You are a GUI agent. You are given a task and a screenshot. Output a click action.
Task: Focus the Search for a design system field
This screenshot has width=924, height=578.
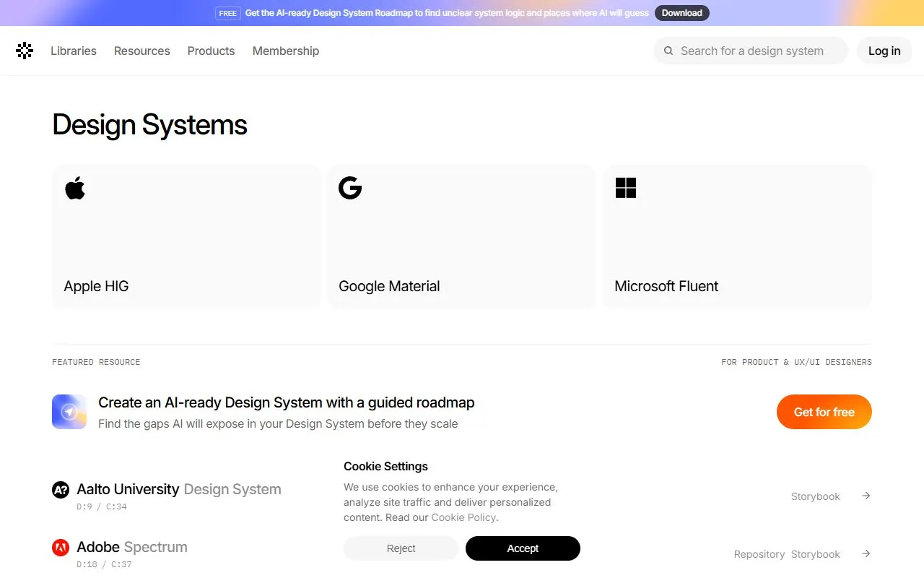[x=751, y=51]
